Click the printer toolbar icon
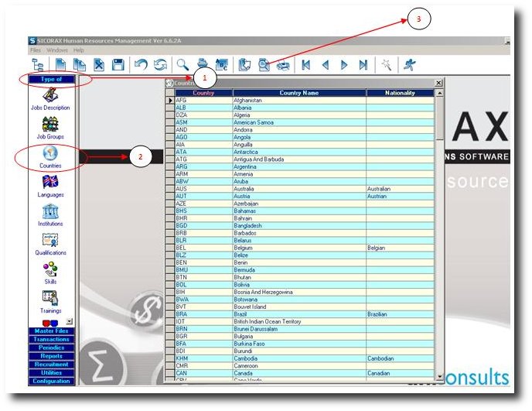Screen dimensions: 532x411 tap(203, 66)
